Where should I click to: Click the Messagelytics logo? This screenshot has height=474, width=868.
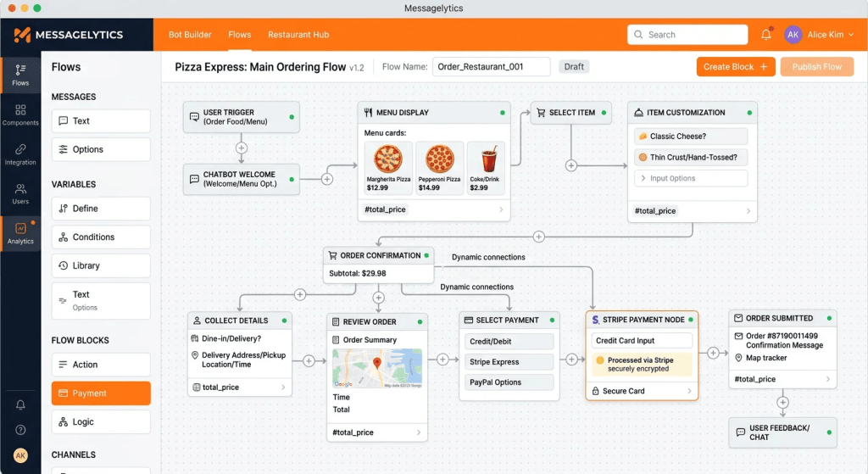[68, 35]
